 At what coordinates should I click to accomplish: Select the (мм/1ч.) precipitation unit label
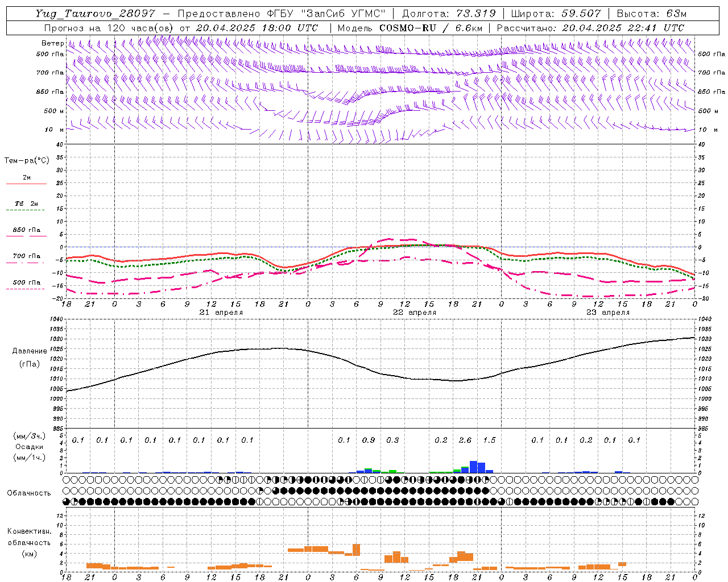[x=30, y=458]
